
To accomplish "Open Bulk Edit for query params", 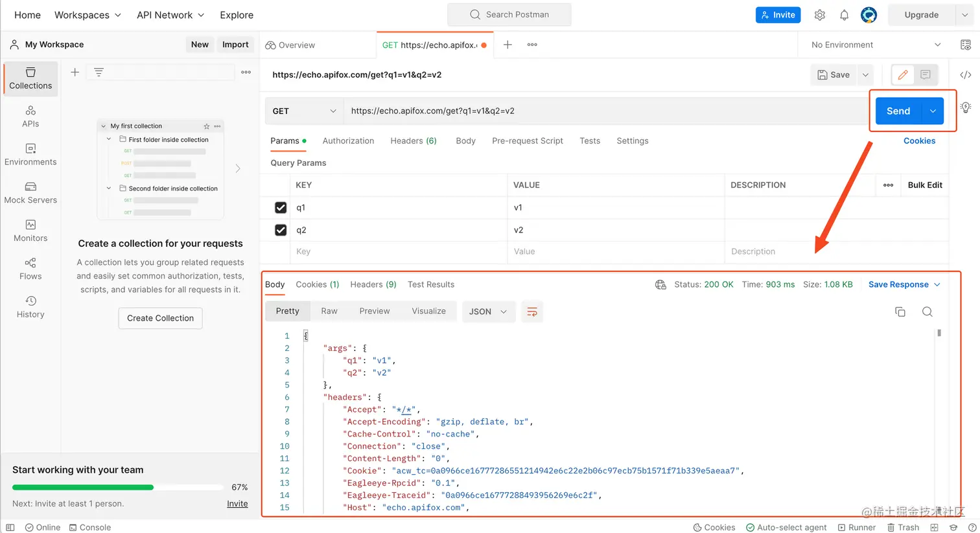I will [x=925, y=185].
